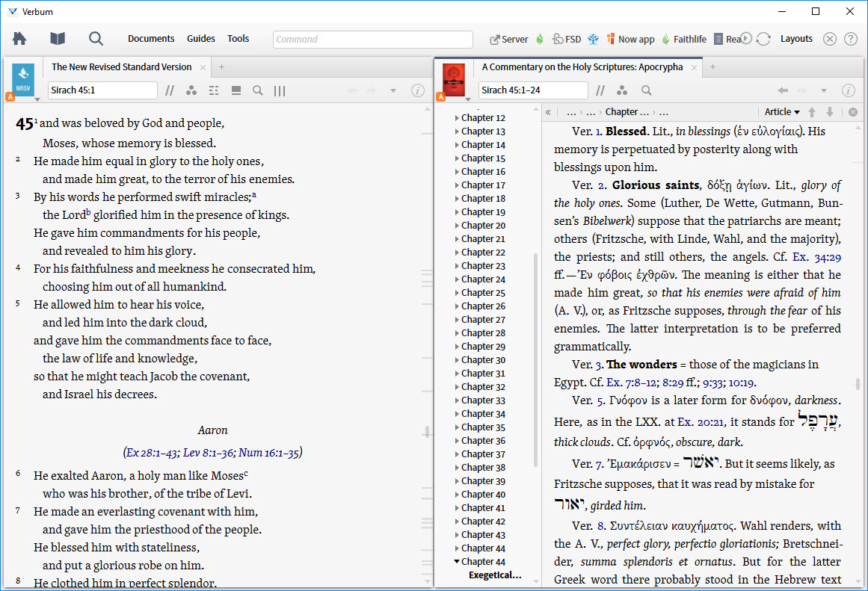This screenshot has height=591, width=868.
Task: Expand Chapter 25 in the contents tree
Action: [458, 293]
